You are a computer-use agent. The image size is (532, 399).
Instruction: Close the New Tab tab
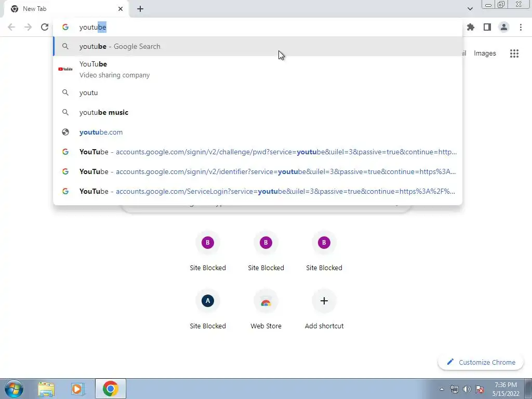pyautogui.click(x=121, y=9)
